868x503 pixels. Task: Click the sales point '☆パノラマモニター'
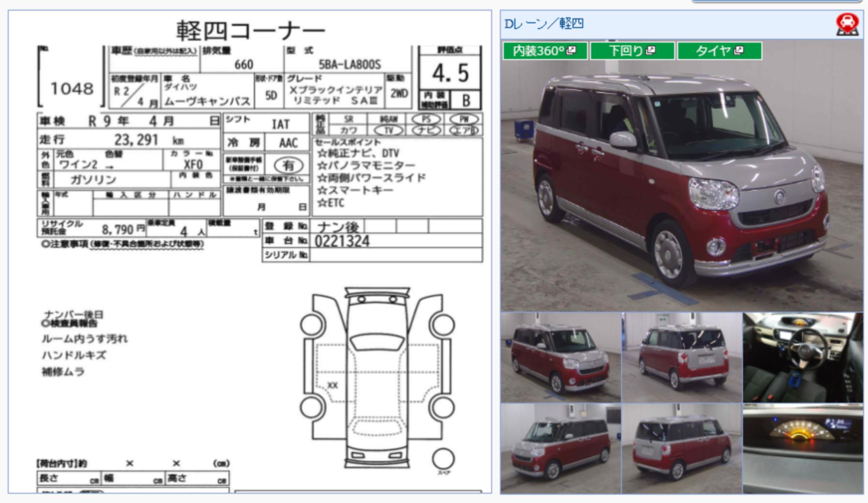point(366,166)
